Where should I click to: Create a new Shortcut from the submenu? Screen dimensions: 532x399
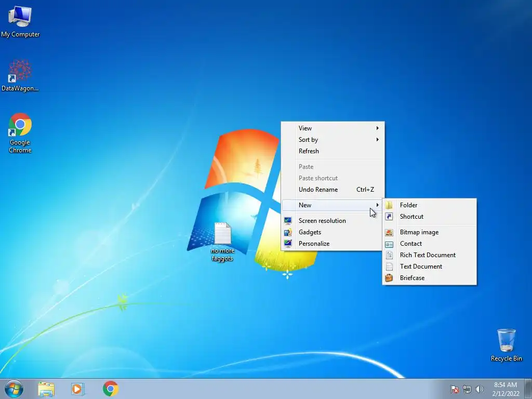coord(430,217)
